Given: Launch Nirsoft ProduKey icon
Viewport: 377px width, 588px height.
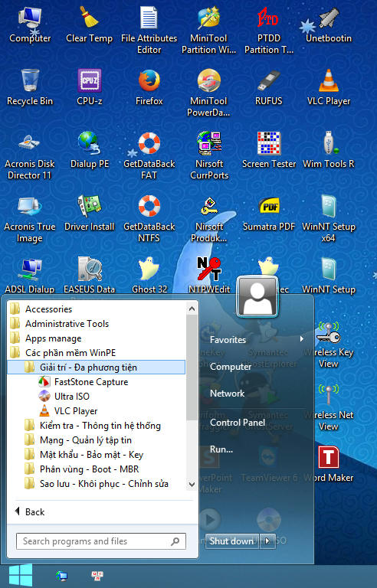Looking at the screenshot, I should pyautogui.click(x=208, y=219).
